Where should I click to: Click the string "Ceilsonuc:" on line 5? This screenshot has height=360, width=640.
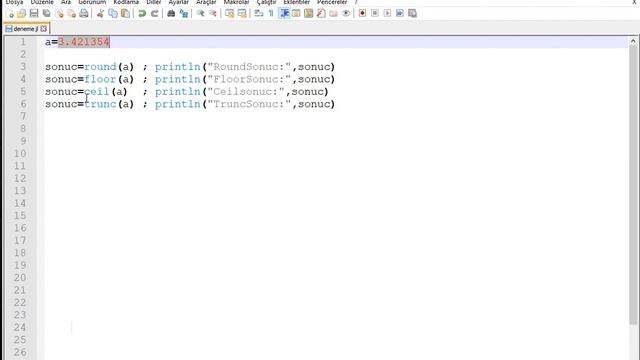pyautogui.click(x=246, y=92)
